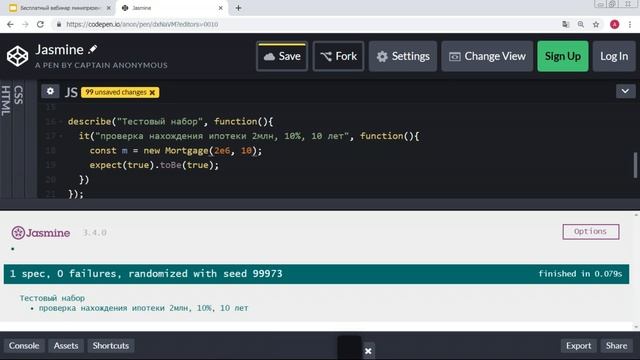The image size is (640, 360).
Task: Close the bottom footer popup X
Action: coord(368,351)
